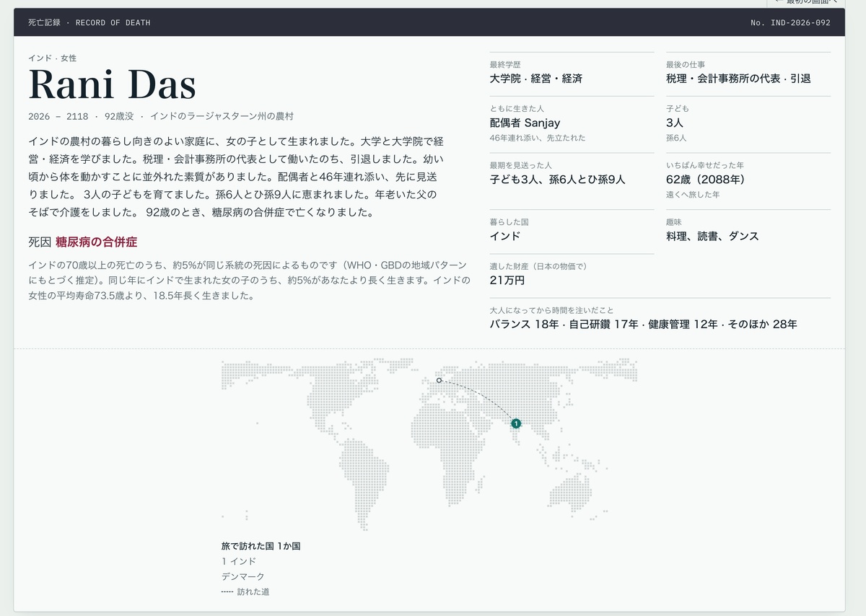This screenshot has height=616, width=866.
Task: Click the country lived value 'インド'
Action: [504, 236]
